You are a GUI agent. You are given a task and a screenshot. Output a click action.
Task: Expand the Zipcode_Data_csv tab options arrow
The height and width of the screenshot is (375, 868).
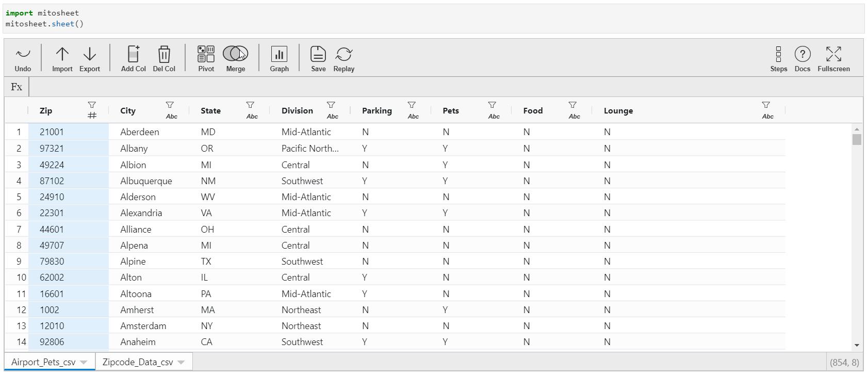(x=181, y=362)
